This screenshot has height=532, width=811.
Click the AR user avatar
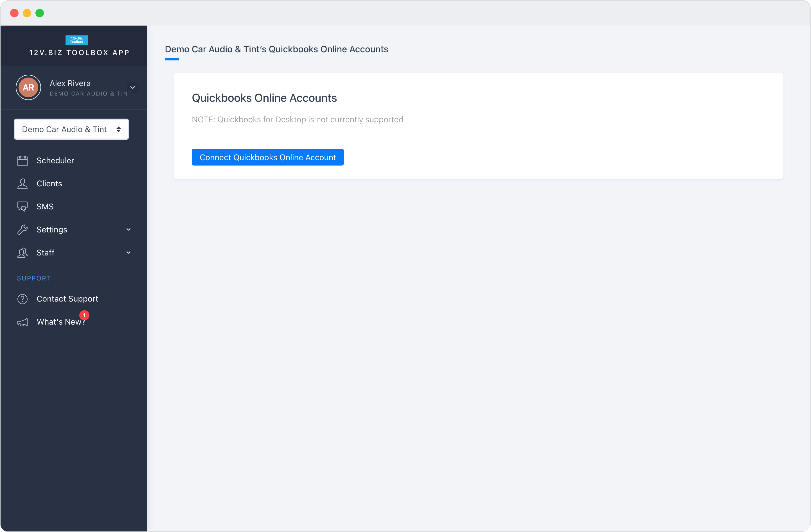click(x=28, y=87)
